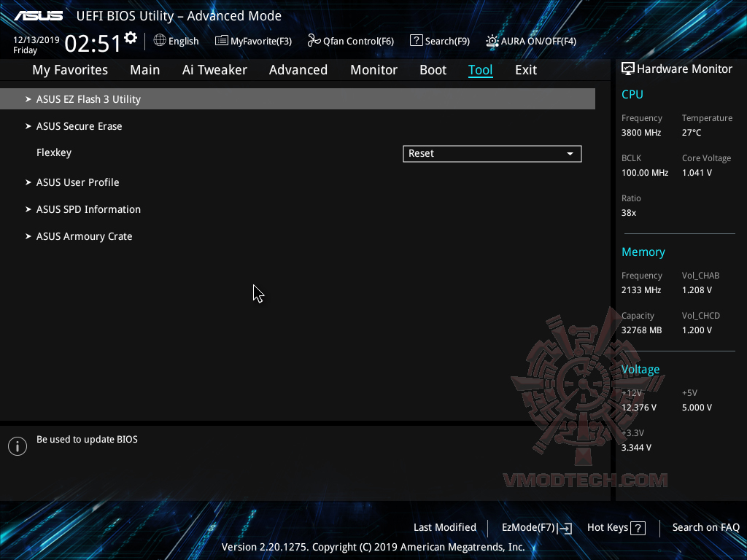Screen dimensions: 747x560
Task: Toggle AURA lighting on or off
Action: pyautogui.click(x=530, y=41)
